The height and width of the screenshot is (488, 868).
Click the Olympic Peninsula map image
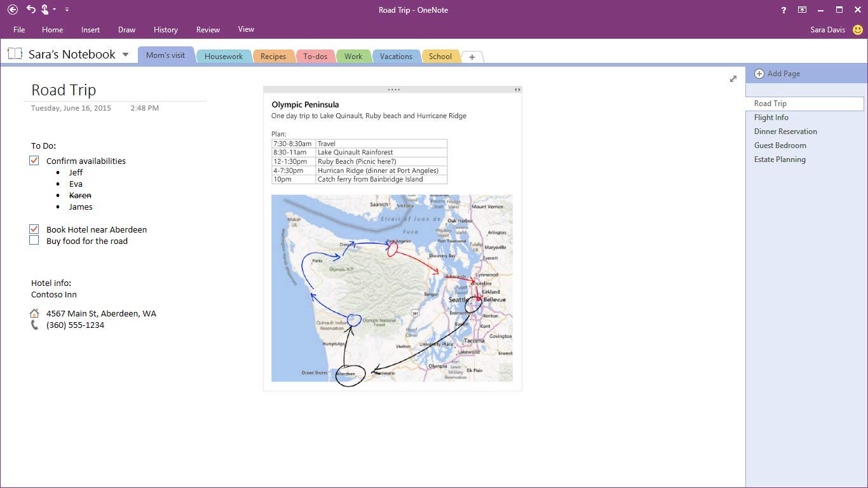click(391, 288)
